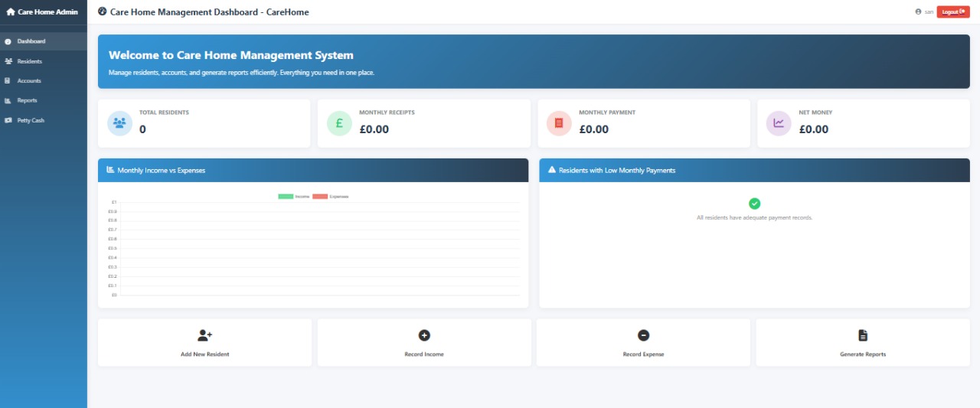Click the red receipt icon for Monthly Payment

(559, 122)
